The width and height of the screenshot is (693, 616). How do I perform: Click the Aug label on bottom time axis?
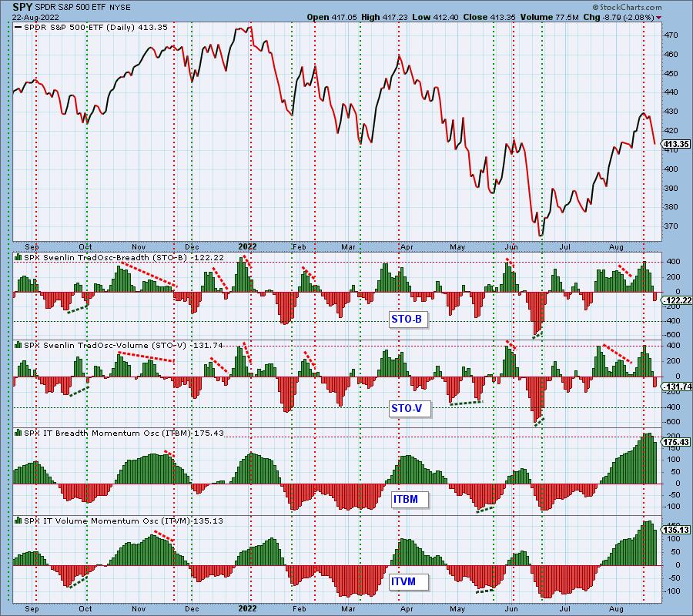616,609
